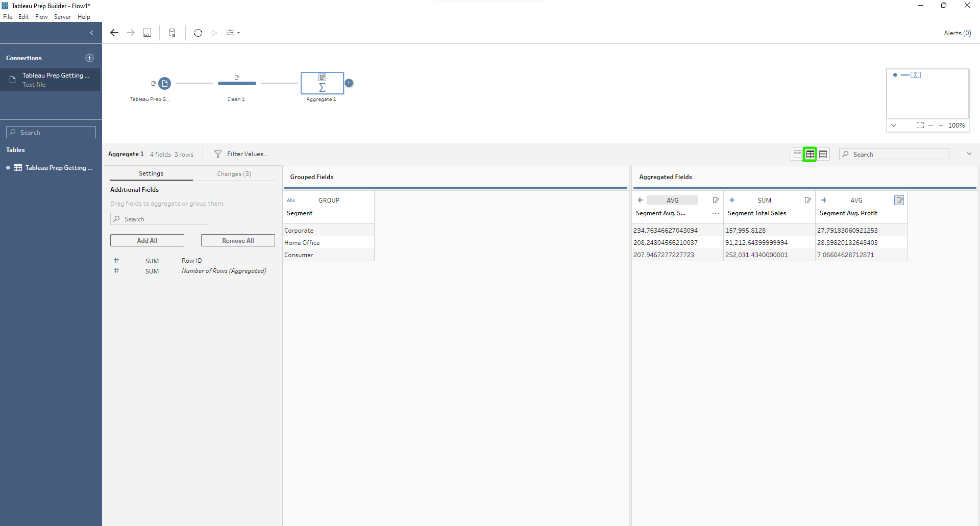Open the AVG dropdown for Segment Avg. S...
Screen dimensions: 980x526
coord(673,200)
